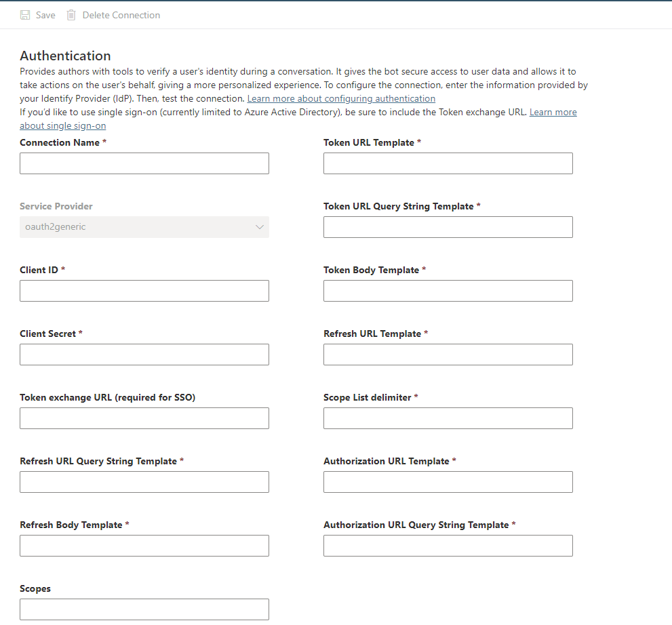Viewport: 672px width, 625px height.
Task: Click the Save button label
Action: [x=45, y=15]
